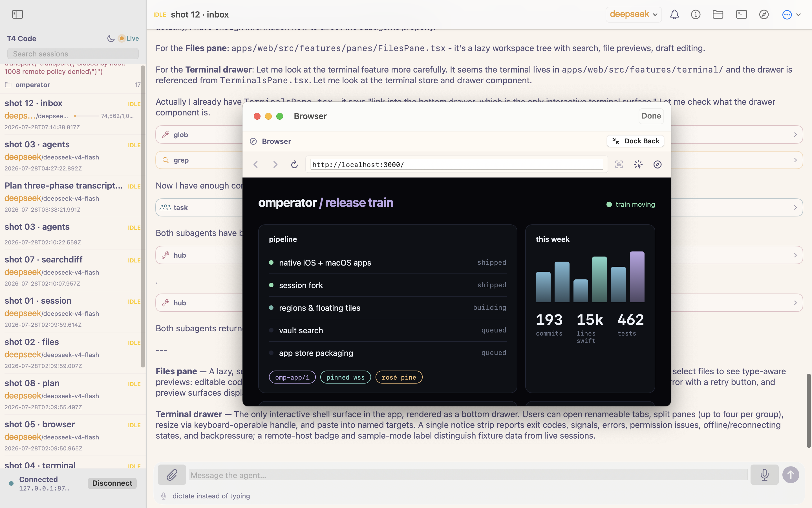The width and height of the screenshot is (812, 508).
Task: Click Dock Back in Browser window
Action: click(636, 141)
